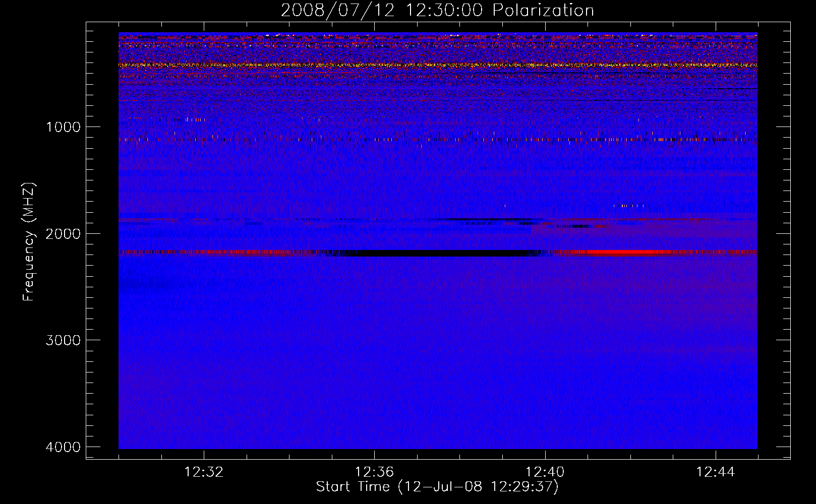The height and width of the screenshot is (504, 816).
Task: Click the 'Start Time (12-Jul-08 12:29:37)' axis label
Action: [x=437, y=487]
